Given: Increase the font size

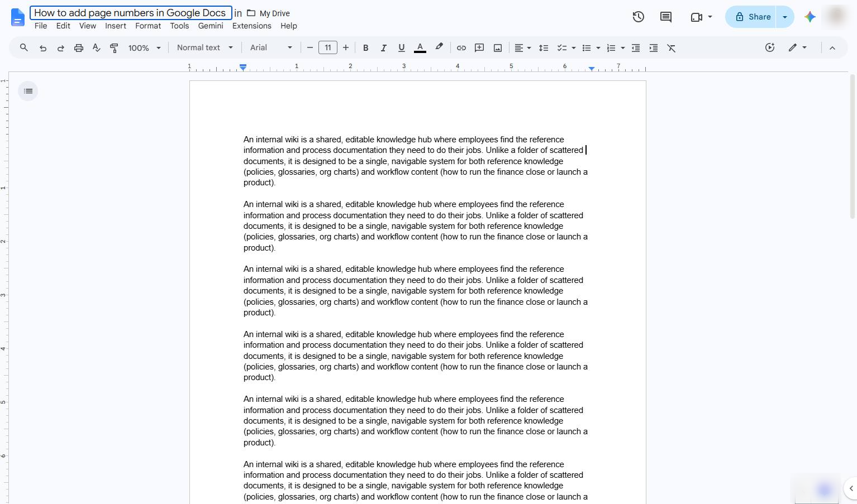Looking at the screenshot, I should (346, 48).
